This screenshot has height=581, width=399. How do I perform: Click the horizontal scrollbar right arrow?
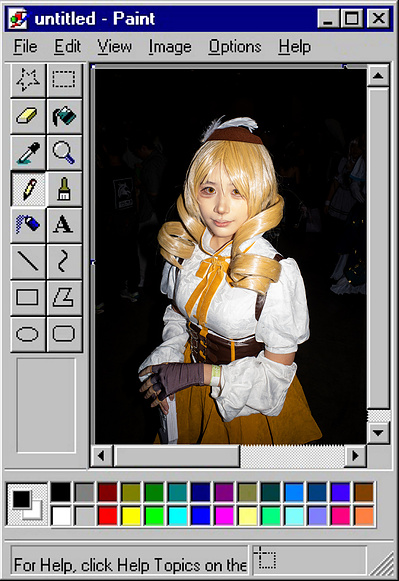point(355,455)
